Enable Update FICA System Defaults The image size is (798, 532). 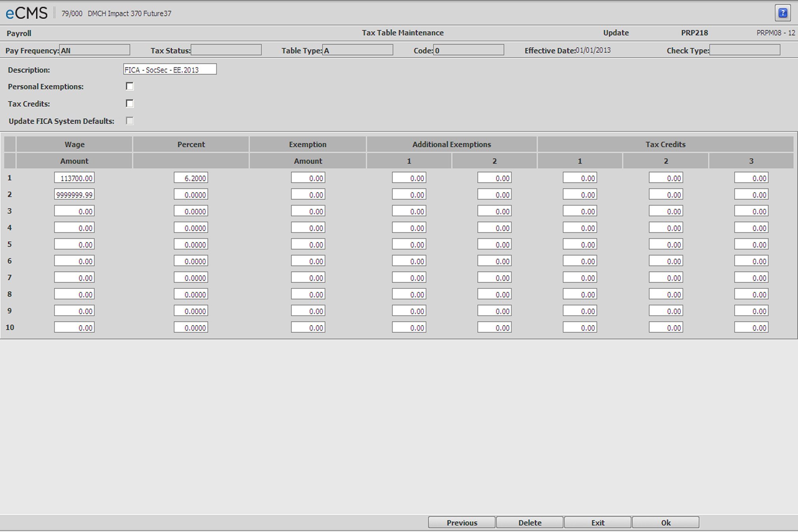[129, 121]
